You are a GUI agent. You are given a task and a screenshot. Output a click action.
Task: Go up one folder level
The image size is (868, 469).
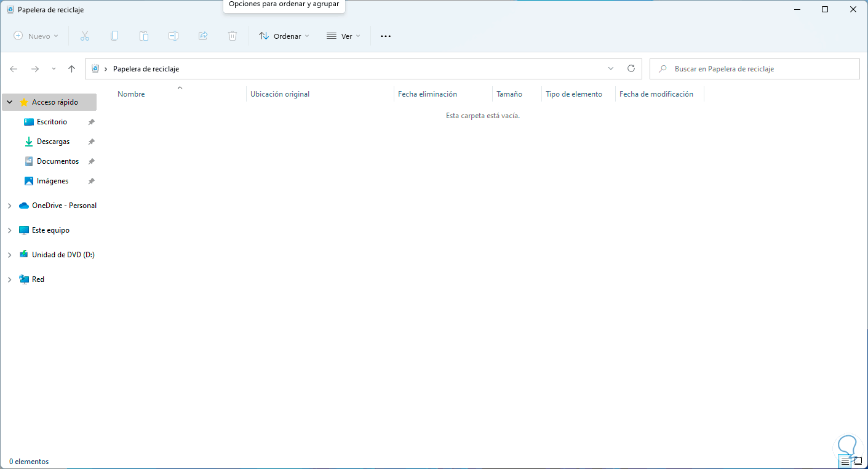coord(71,69)
